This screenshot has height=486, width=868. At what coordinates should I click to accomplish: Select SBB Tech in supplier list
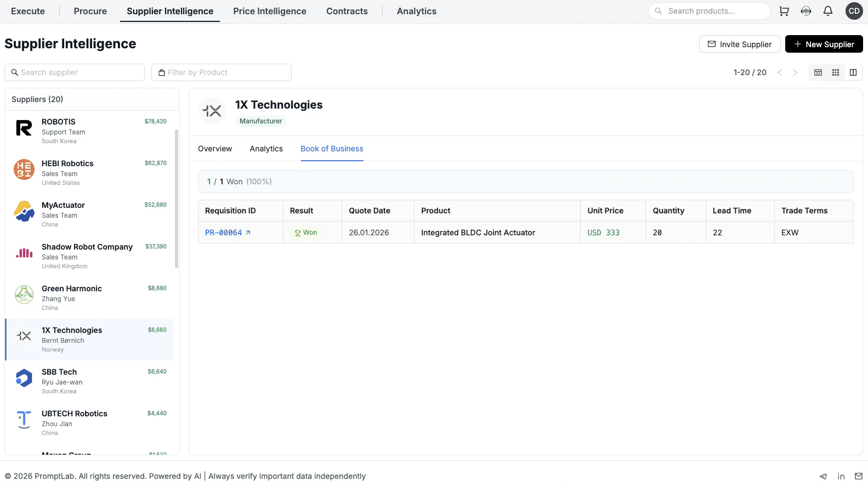pyautogui.click(x=89, y=381)
